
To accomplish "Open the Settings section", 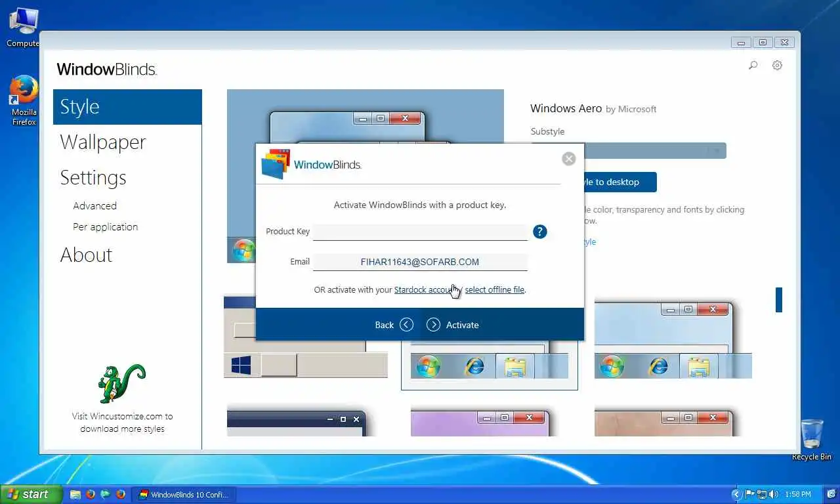I will coord(93,178).
